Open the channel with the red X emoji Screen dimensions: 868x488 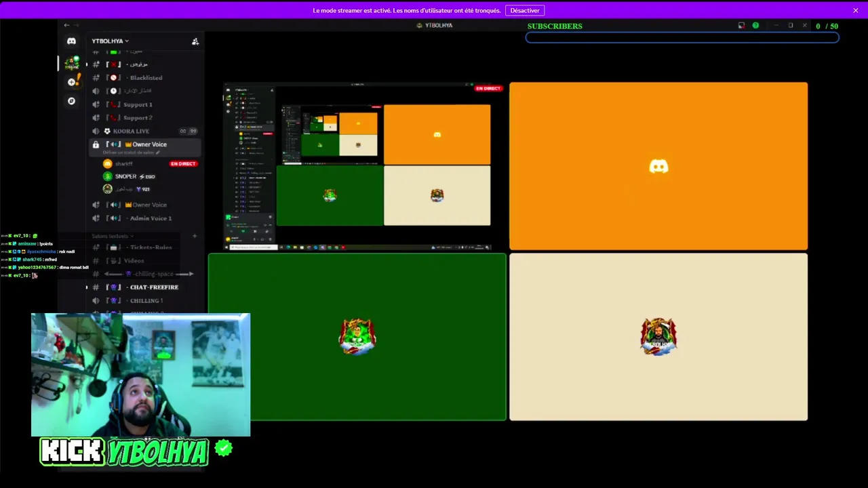tap(146, 64)
